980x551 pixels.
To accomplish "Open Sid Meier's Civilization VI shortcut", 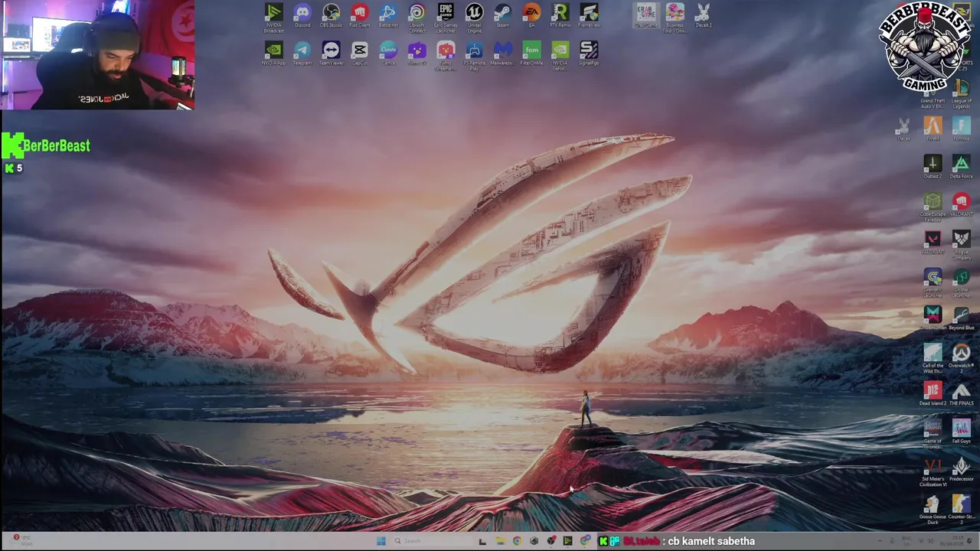I will 933,472.
